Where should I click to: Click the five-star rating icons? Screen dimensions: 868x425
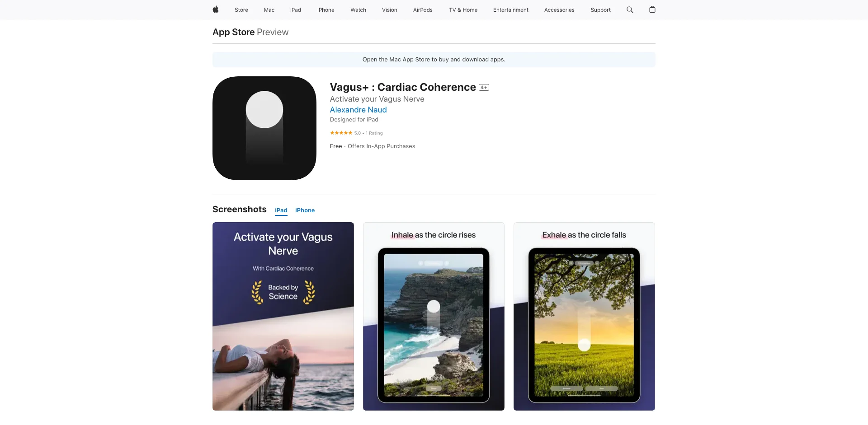pyautogui.click(x=341, y=133)
